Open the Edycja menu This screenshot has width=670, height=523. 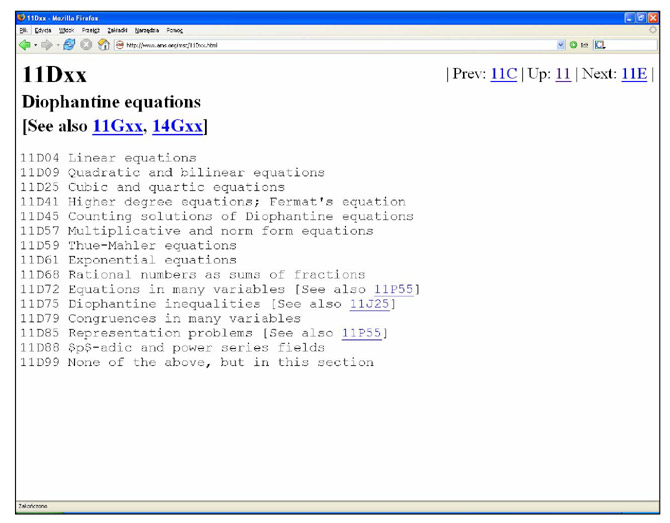pos(42,30)
